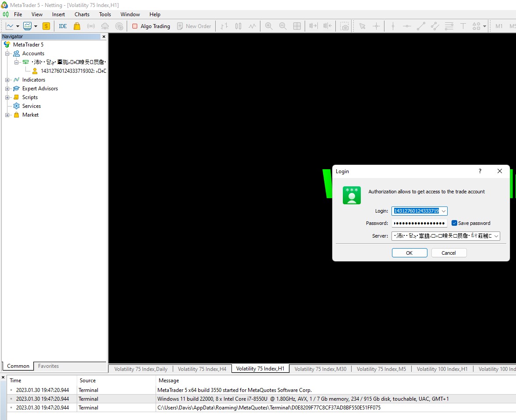Screen dimensions: 516x420
Task: Open the Login account dropdown
Action: point(443,211)
